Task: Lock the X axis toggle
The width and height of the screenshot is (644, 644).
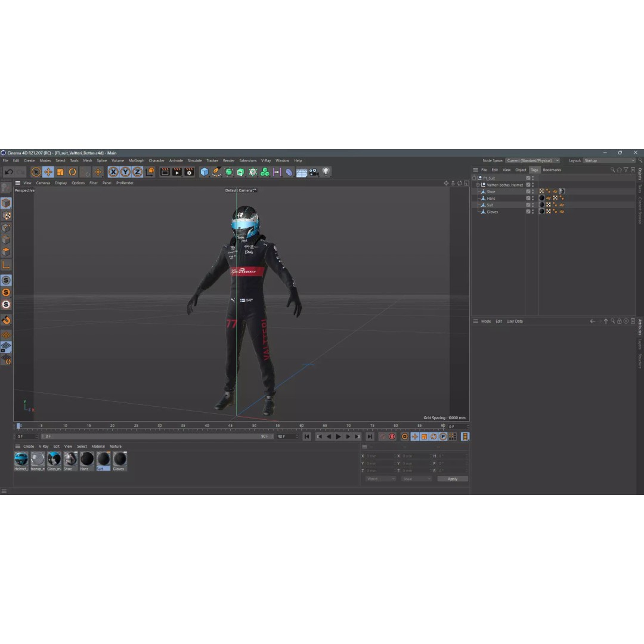Action: (x=112, y=172)
